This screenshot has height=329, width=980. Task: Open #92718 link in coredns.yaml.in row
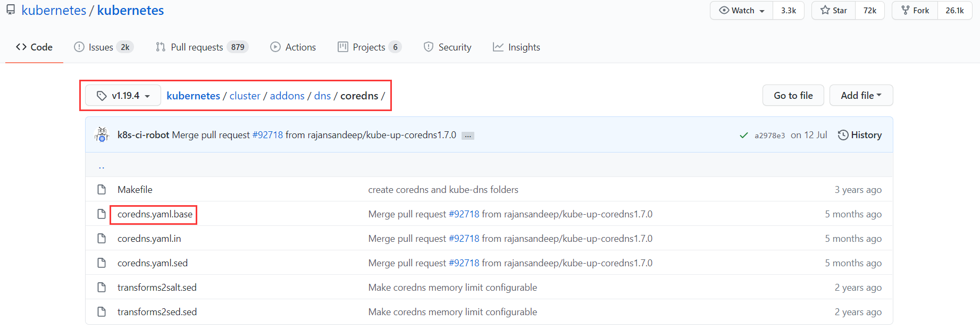coord(464,239)
